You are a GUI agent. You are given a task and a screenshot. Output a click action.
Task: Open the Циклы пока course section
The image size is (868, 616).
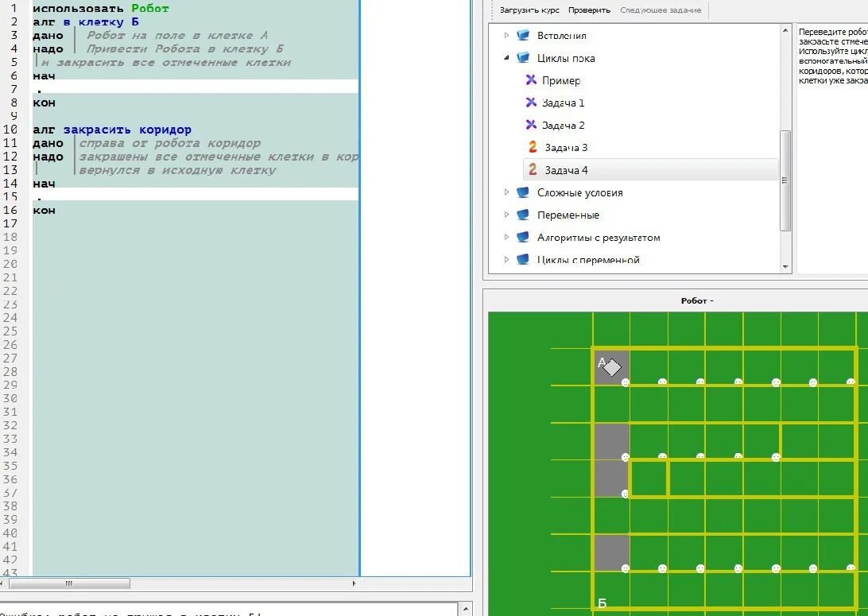566,57
